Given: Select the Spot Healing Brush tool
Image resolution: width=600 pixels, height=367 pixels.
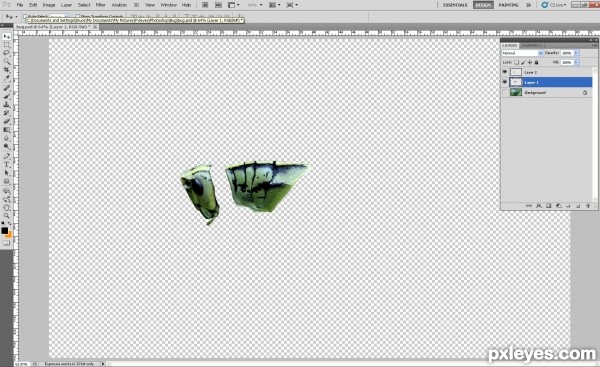Looking at the screenshot, I should click(x=7, y=88).
